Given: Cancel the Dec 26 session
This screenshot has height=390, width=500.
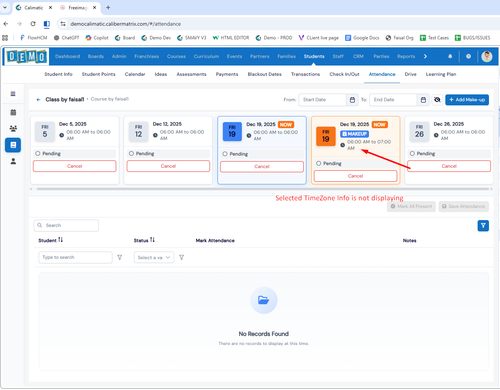Looking at the screenshot, I should pos(449,166).
